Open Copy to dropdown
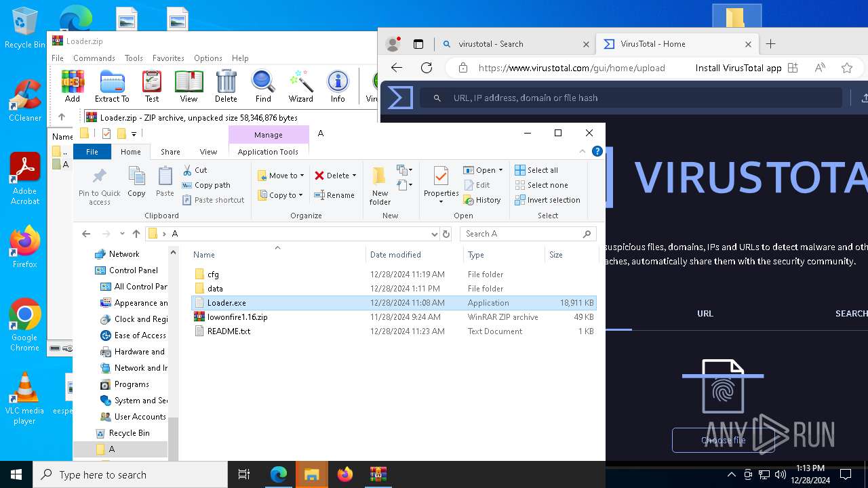 point(281,195)
